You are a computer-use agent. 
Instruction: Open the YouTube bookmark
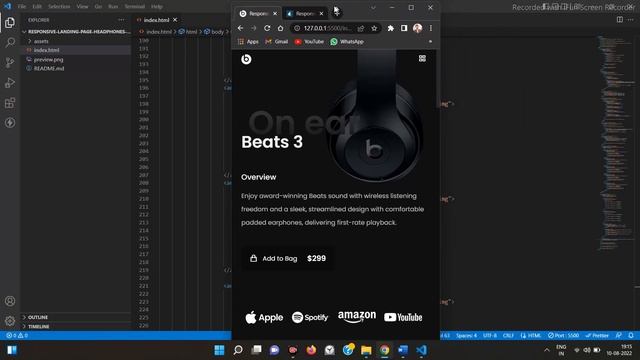pyautogui.click(x=309, y=42)
